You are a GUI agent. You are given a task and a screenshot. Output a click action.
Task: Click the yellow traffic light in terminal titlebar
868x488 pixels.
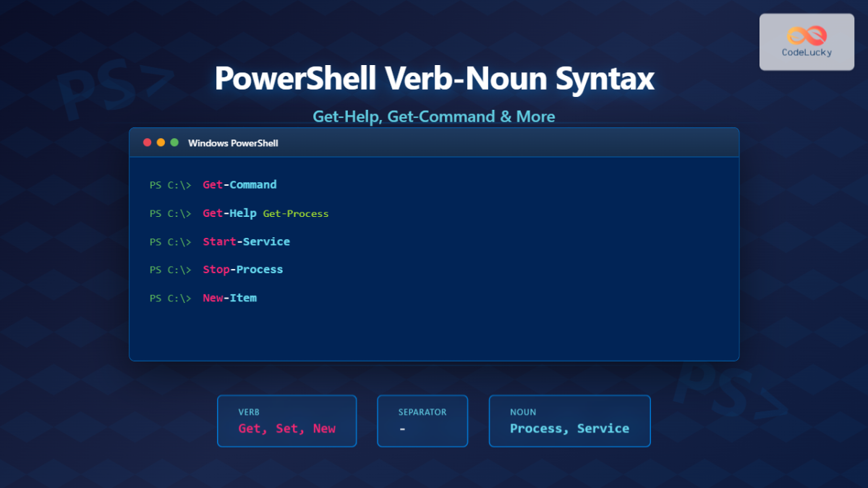160,142
